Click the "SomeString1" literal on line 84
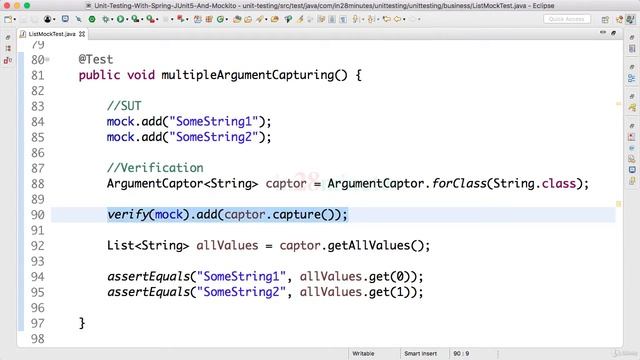 [214, 122]
